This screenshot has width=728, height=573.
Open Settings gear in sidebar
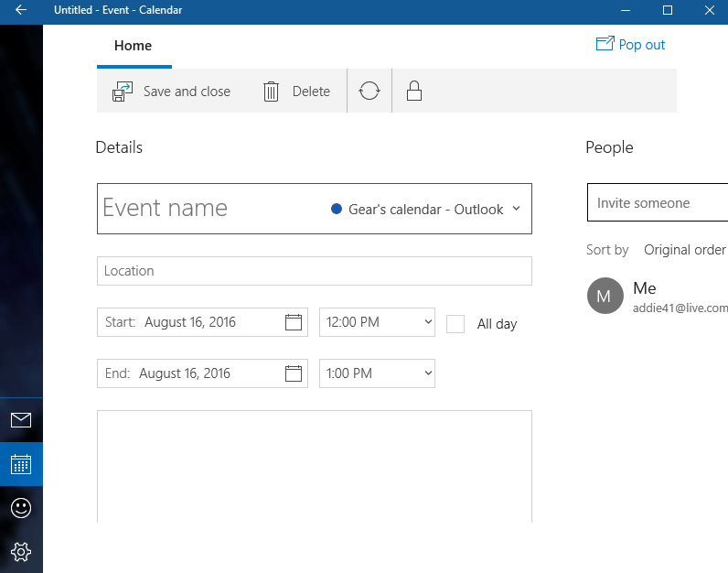coord(21,551)
